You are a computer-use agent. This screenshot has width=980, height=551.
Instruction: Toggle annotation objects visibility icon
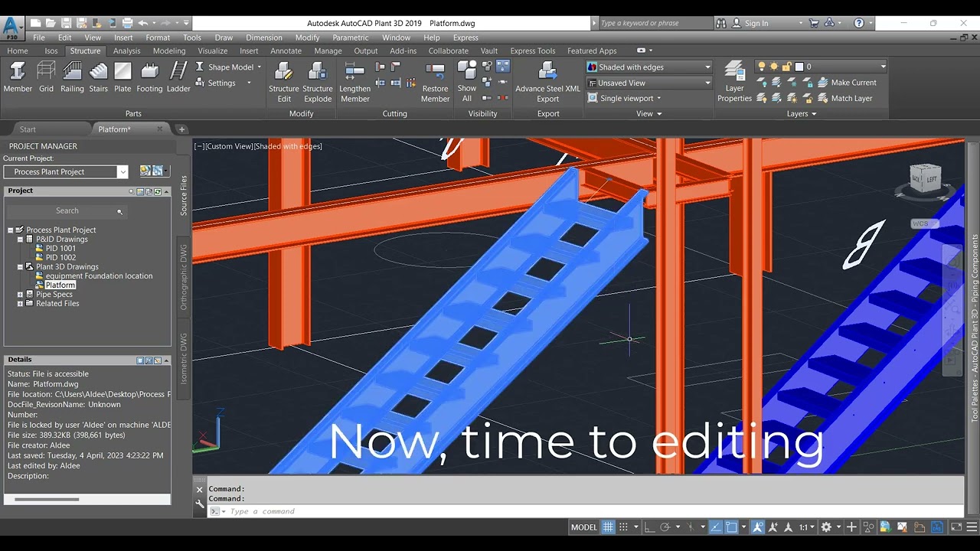tap(758, 527)
